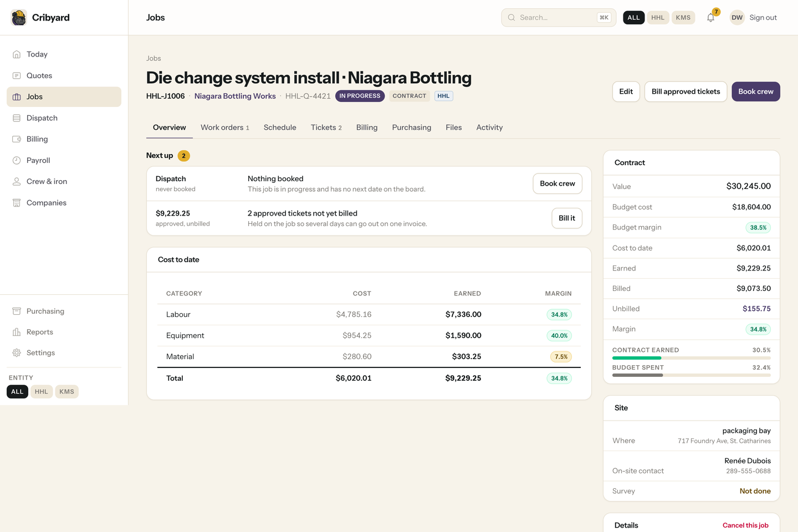This screenshot has height=532, width=798.
Task: Click the search magnifier icon
Action: tap(511, 18)
